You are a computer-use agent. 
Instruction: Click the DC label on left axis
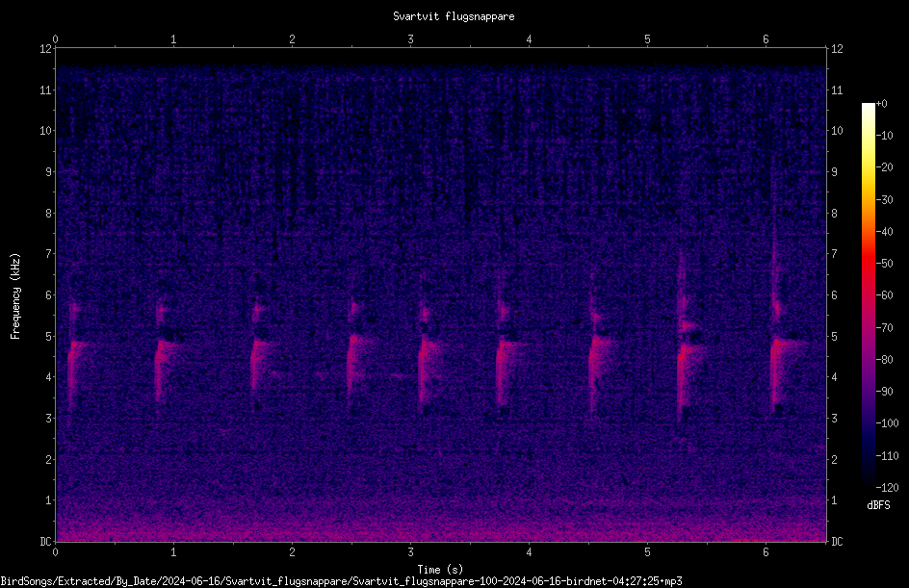45,541
